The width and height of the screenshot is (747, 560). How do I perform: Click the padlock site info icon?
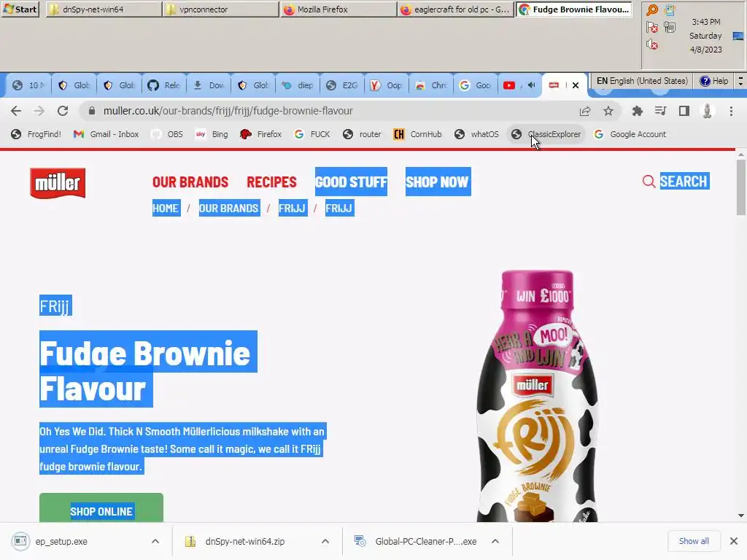click(92, 111)
